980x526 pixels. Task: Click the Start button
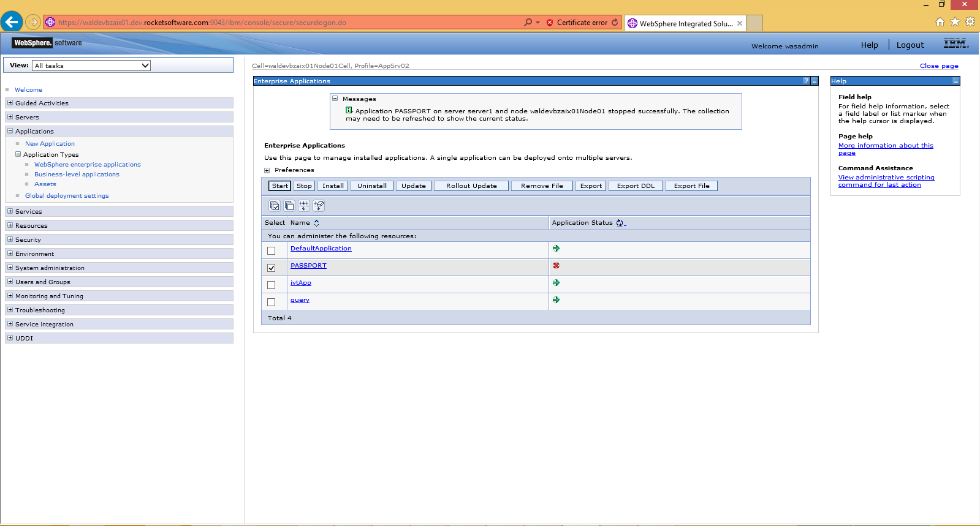pos(280,186)
